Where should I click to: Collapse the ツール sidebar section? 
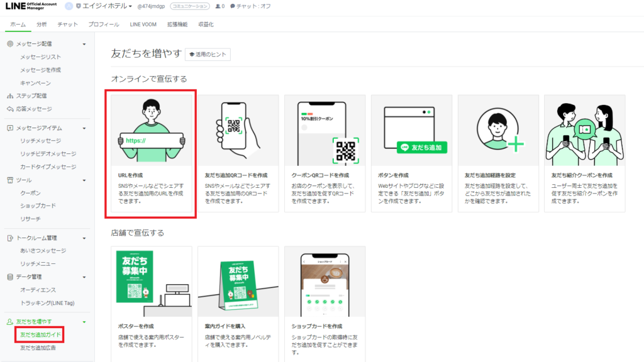click(84, 180)
